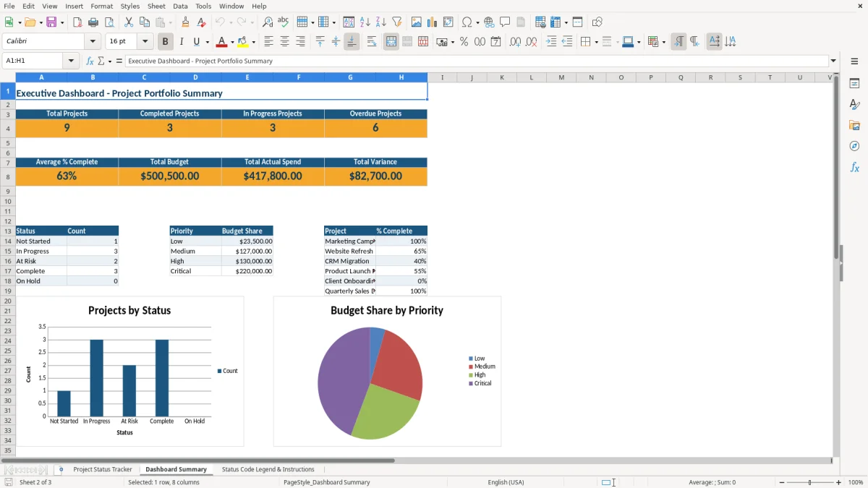Click the Insert Comment icon

click(505, 22)
